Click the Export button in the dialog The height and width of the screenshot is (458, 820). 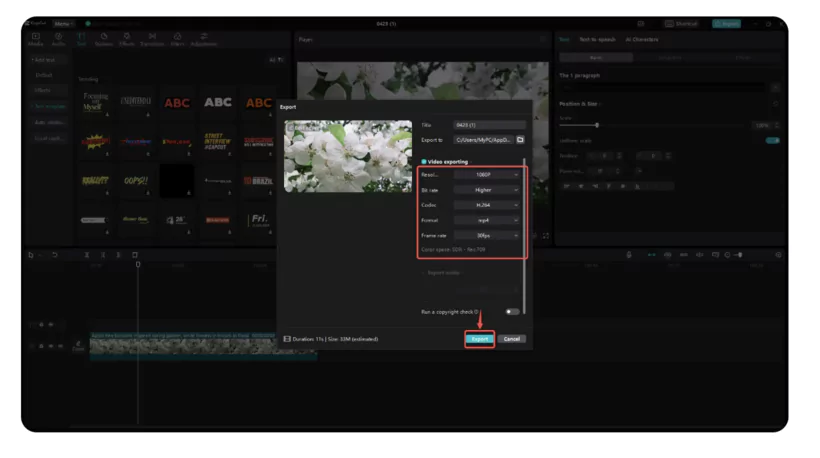point(479,339)
